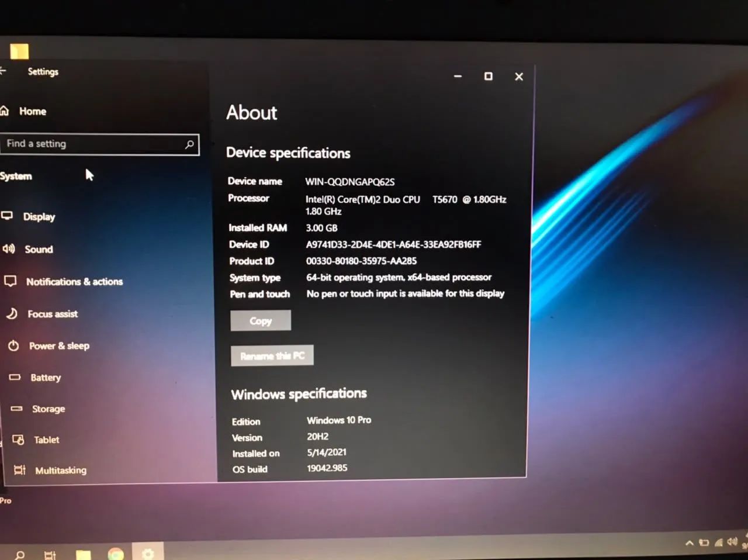748x560 pixels.
Task: Click the Storage drive icon
Action: pyautogui.click(x=16, y=409)
